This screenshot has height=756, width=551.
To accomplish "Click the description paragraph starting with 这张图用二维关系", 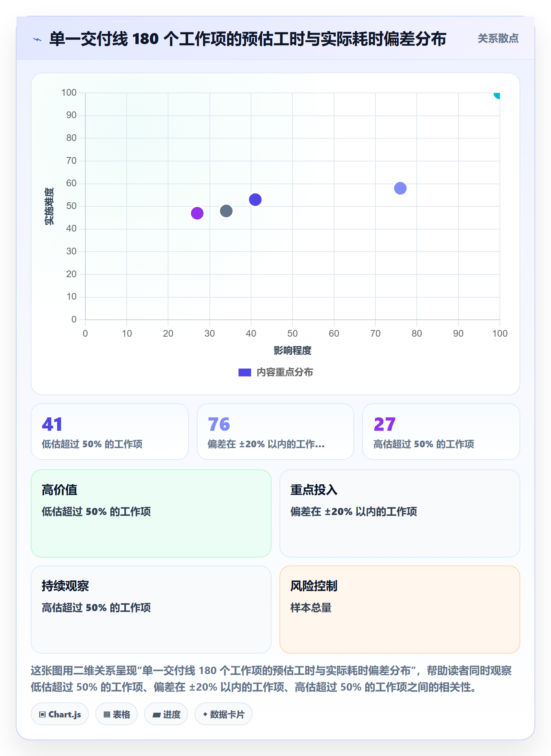I will click(x=271, y=679).
